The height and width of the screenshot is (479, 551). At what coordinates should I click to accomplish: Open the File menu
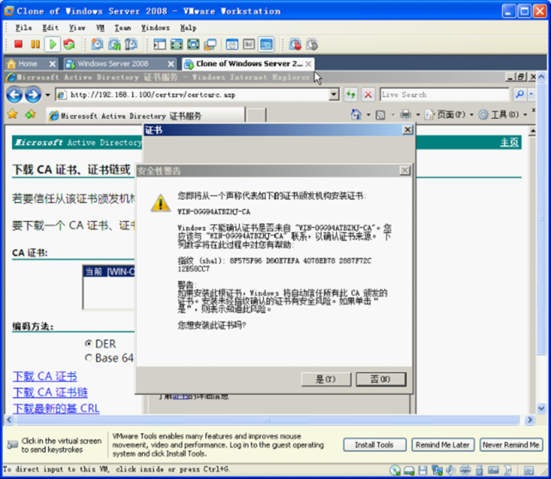pos(23,27)
